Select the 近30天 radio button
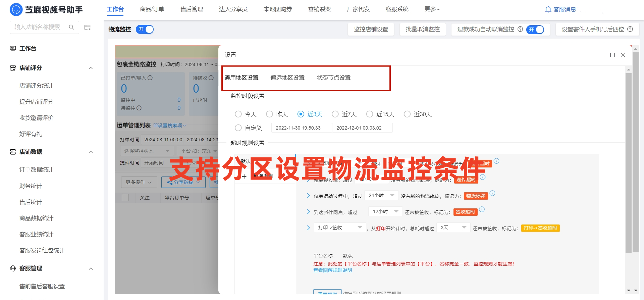Screen dimensions: 644x300 407,114
